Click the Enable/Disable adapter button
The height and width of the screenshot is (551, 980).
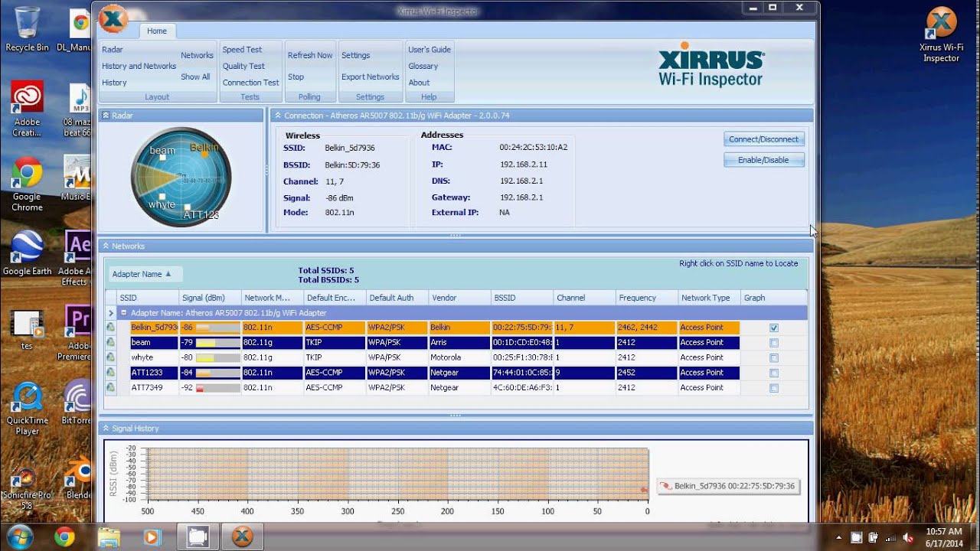[763, 160]
